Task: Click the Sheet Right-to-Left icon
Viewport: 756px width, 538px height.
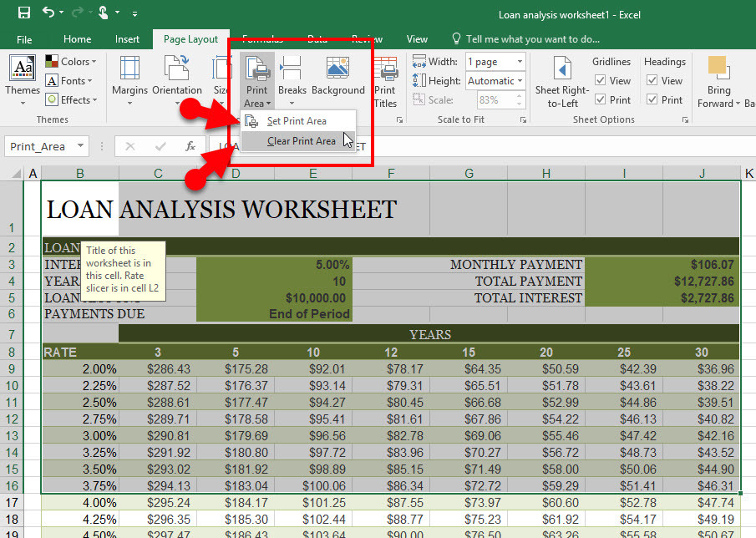Action: click(562, 68)
